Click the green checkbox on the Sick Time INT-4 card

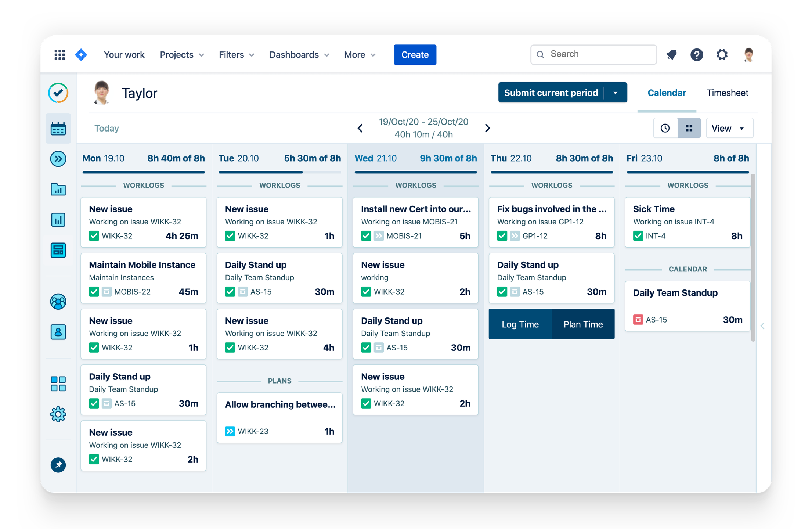[638, 236]
